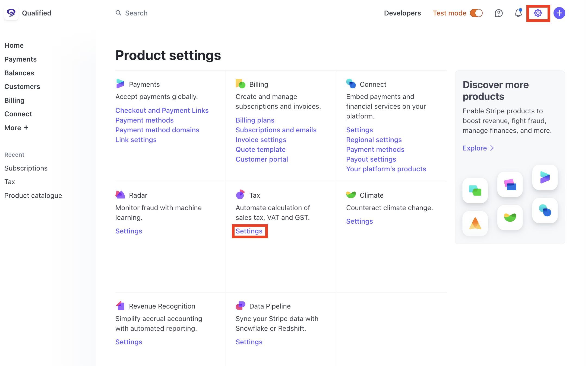
Task: Open Revenue Recognition Settings link
Action: tap(129, 342)
